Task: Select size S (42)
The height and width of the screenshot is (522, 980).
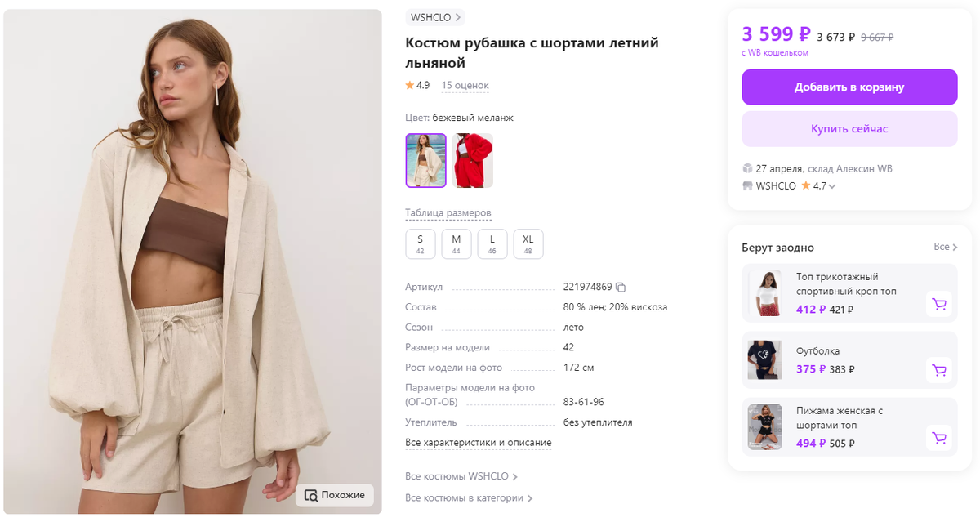Action: [421, 243]
